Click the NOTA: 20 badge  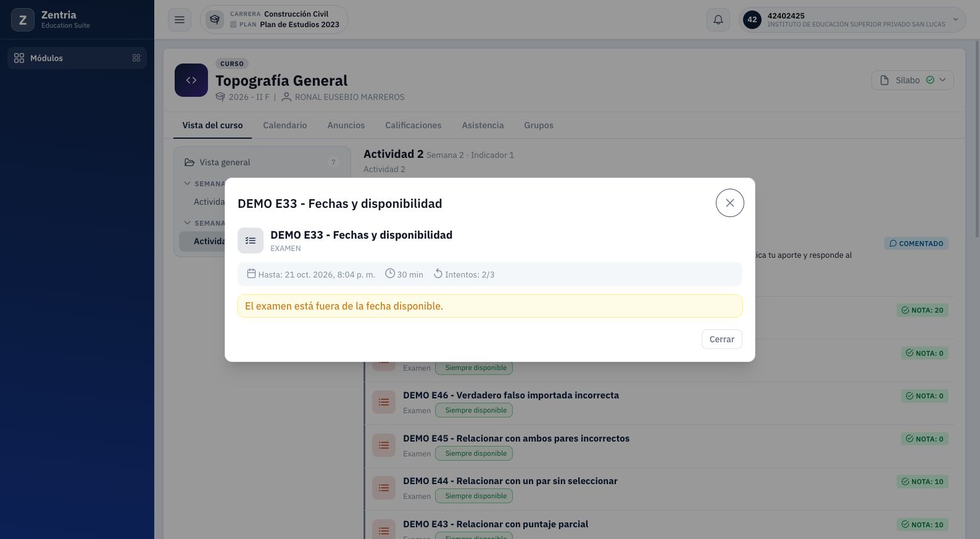(x=923, y=310)
